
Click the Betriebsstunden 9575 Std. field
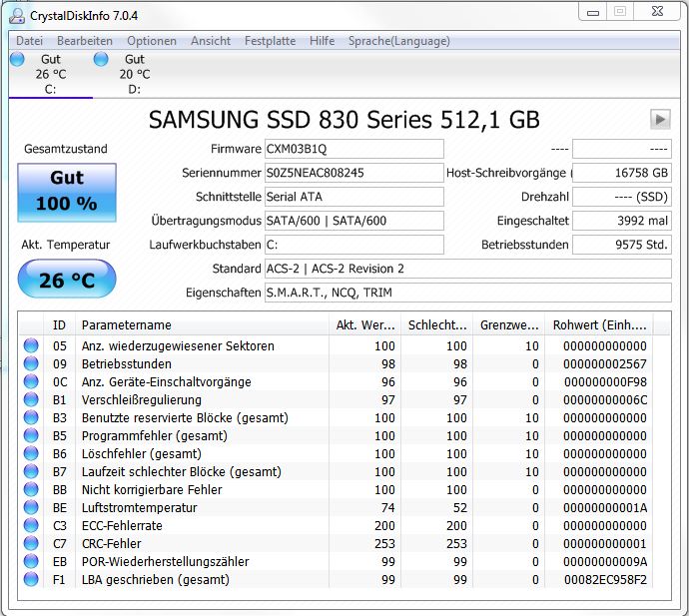pyautogui.click(x=622, y=245)
